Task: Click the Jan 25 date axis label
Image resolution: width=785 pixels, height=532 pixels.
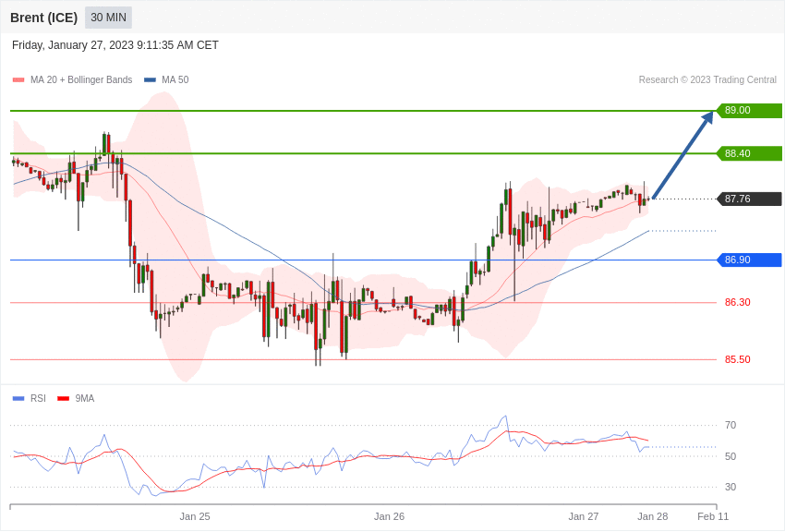Action: pyautogui.click(x=195, y=516)
